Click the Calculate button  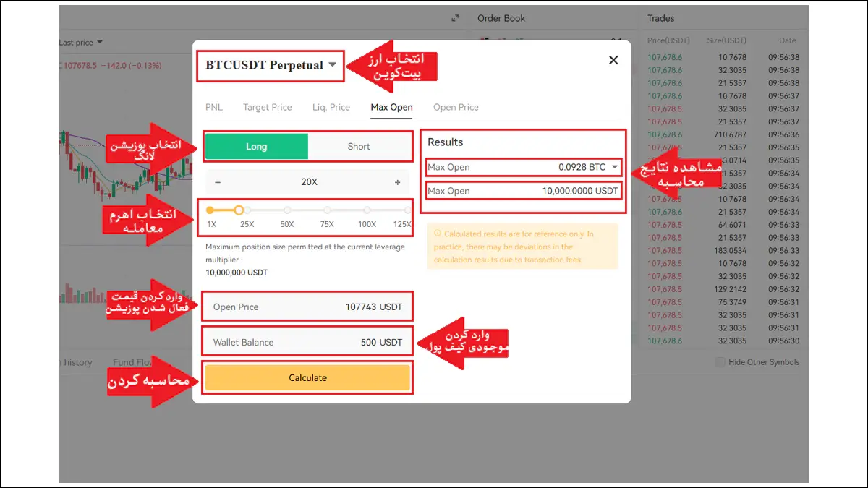pyautogui.click(x=308, y=377)
